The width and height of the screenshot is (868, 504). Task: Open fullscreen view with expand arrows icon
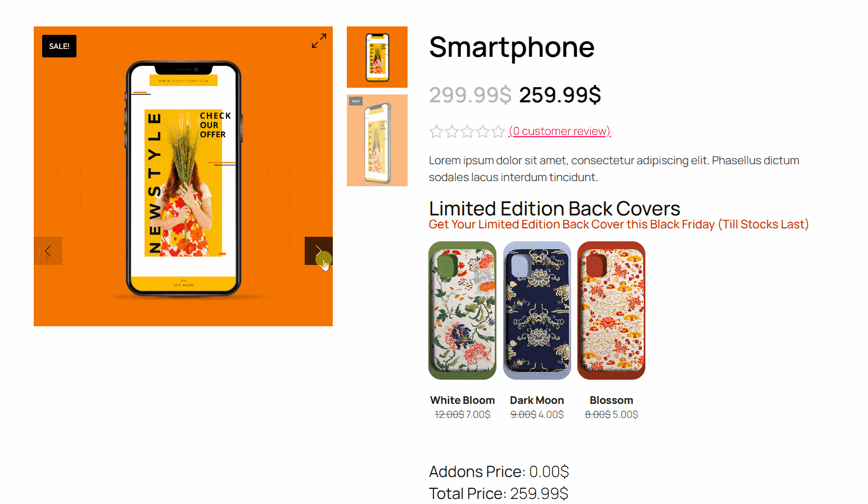click(x=319, y=41)
